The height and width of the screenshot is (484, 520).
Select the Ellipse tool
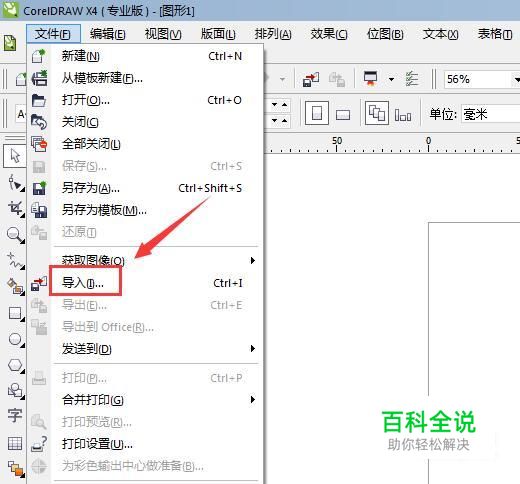tap(15, 339)
